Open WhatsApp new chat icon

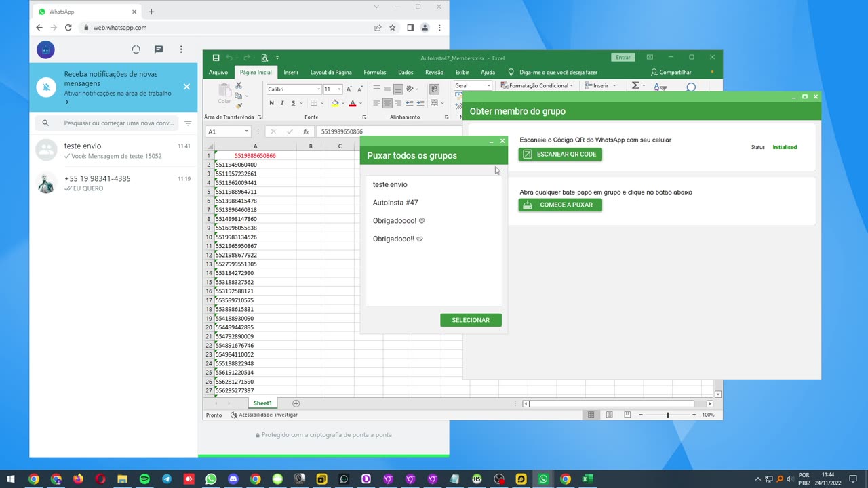point(159,49)
